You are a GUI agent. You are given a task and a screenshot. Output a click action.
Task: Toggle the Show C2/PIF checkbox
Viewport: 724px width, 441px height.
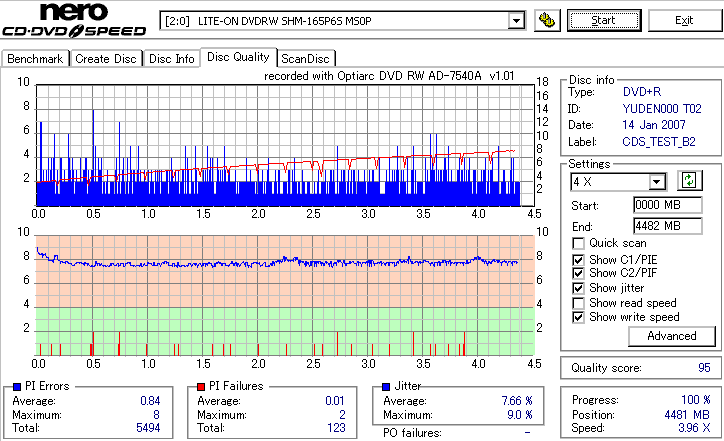578,273
